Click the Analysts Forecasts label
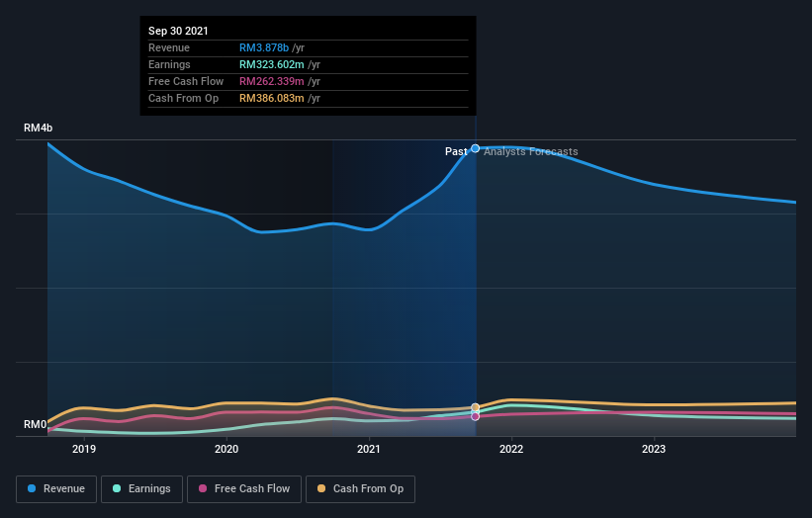 tap(531, 151)
